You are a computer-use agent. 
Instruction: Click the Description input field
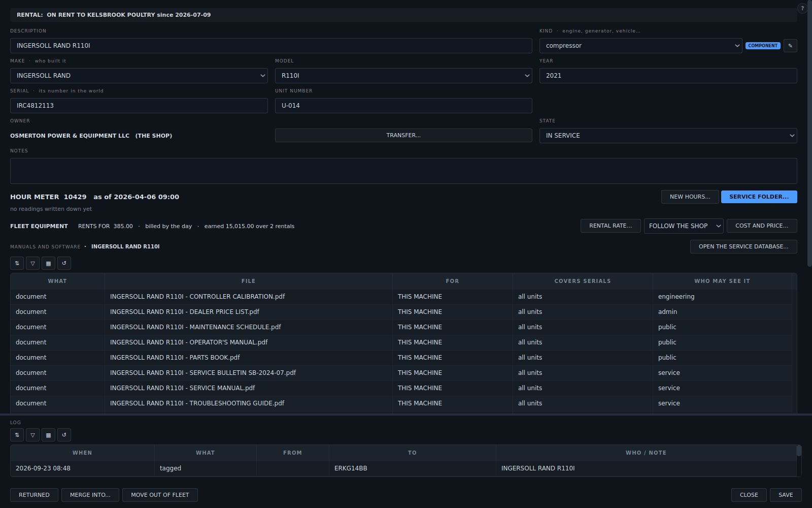coord(271,46)
